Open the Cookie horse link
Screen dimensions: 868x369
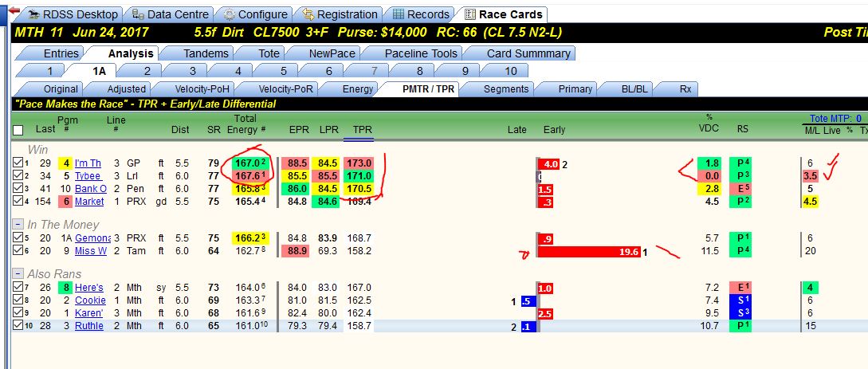[90, 300]
